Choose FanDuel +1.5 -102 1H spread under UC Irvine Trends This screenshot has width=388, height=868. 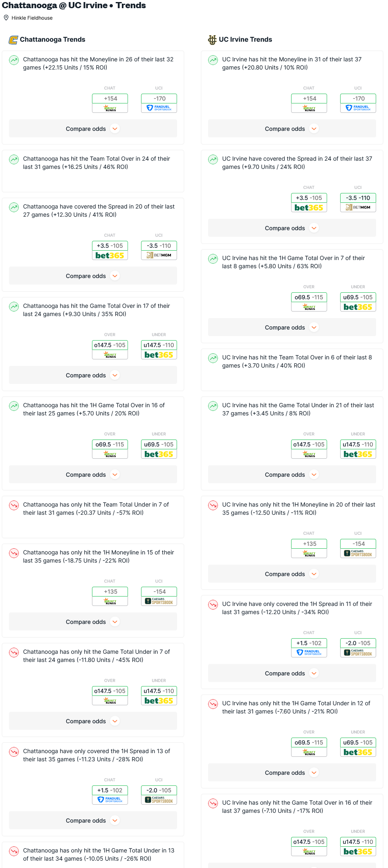coord(309,648)
